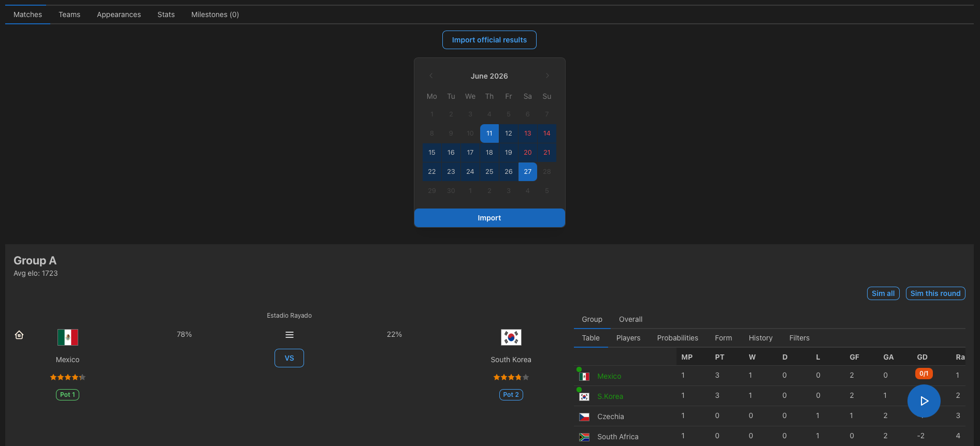The image size is (980, 446).
Task: Pick June 19 on the date picker
Action: tap(508, 153)
